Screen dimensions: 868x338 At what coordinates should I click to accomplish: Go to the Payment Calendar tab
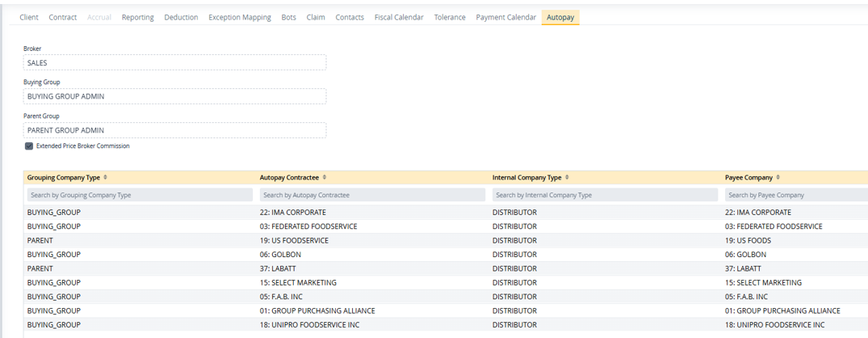pos(505,17)
